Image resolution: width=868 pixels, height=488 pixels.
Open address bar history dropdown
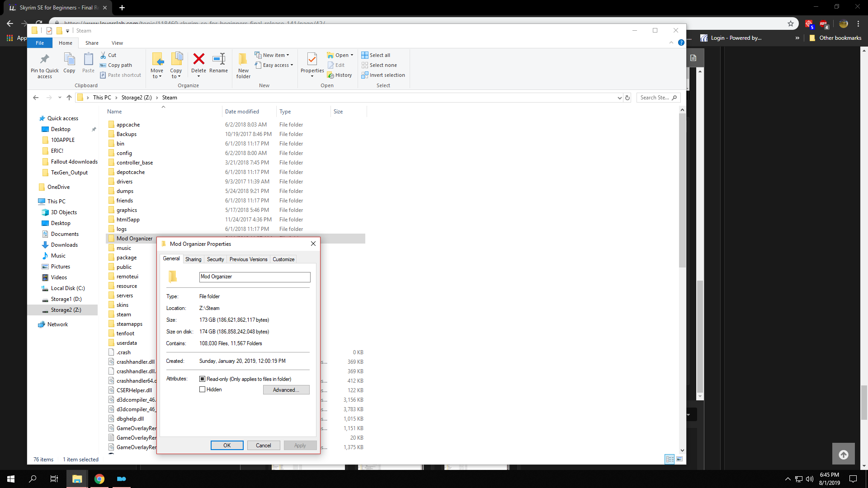click(x=619, y=98)
